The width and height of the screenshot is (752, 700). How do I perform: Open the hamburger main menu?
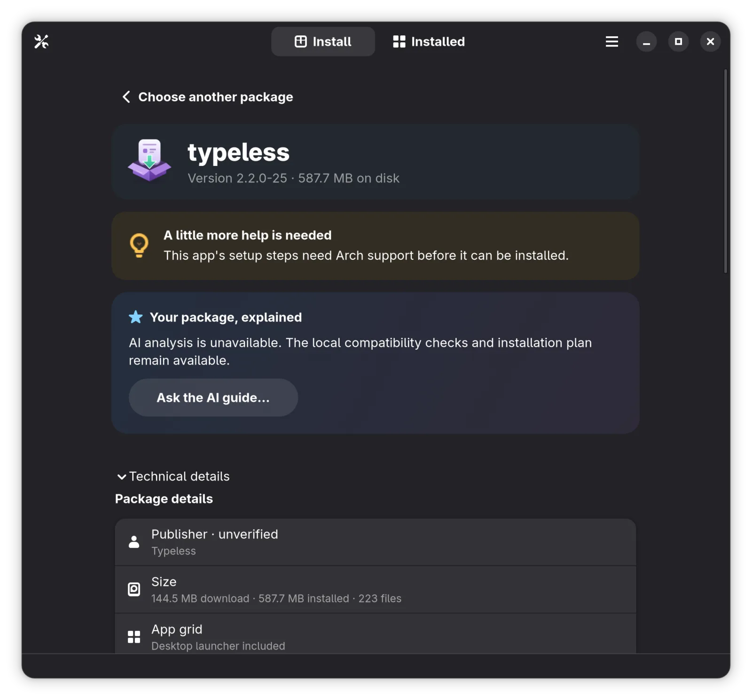(x=611, y=42)
